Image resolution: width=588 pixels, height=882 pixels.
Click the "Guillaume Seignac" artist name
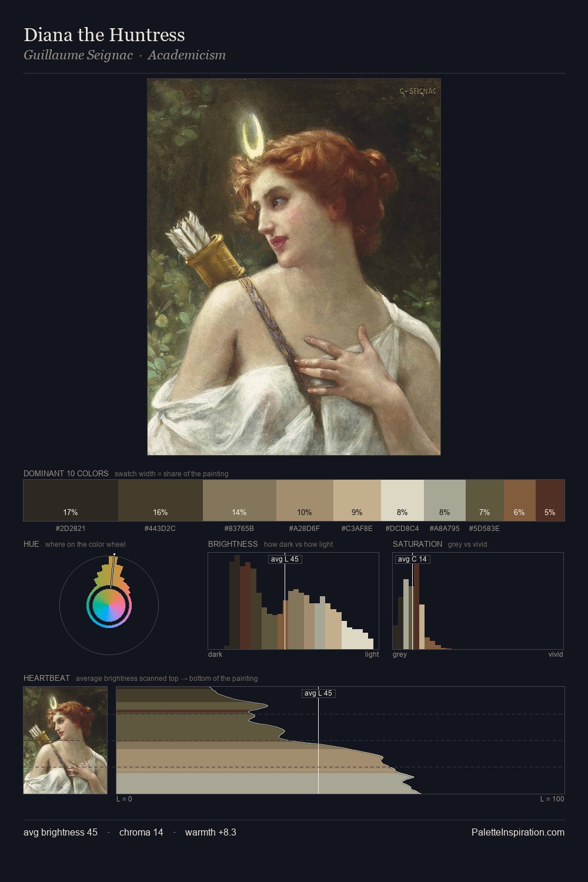click(x=78, y=55)
